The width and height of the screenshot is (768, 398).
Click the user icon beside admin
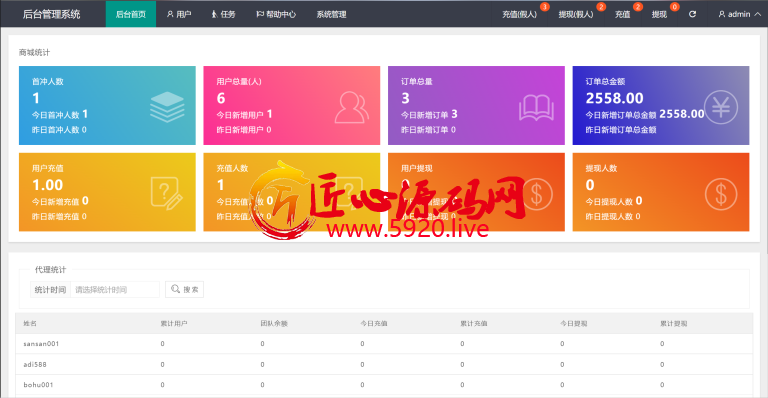(721, 14)
